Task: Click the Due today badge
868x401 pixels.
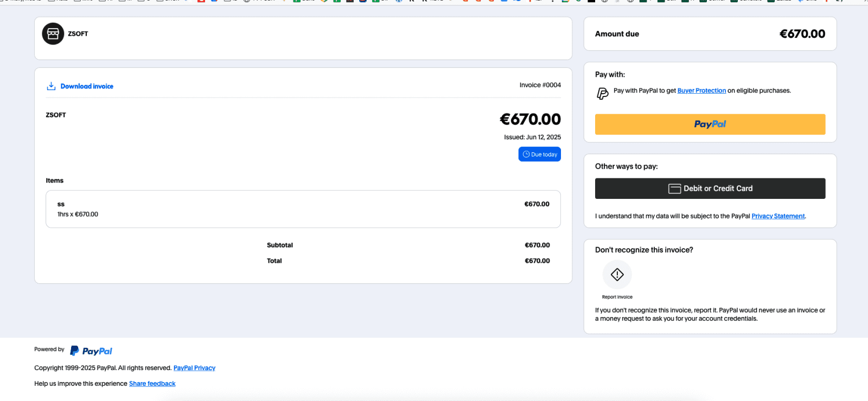Action: coord(539,154)
